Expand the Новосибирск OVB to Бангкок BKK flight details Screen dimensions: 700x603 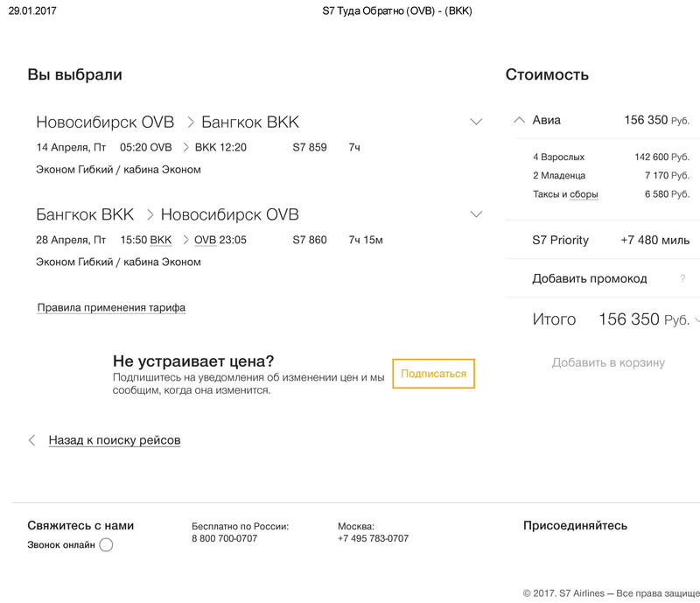(x=476, y=123)
